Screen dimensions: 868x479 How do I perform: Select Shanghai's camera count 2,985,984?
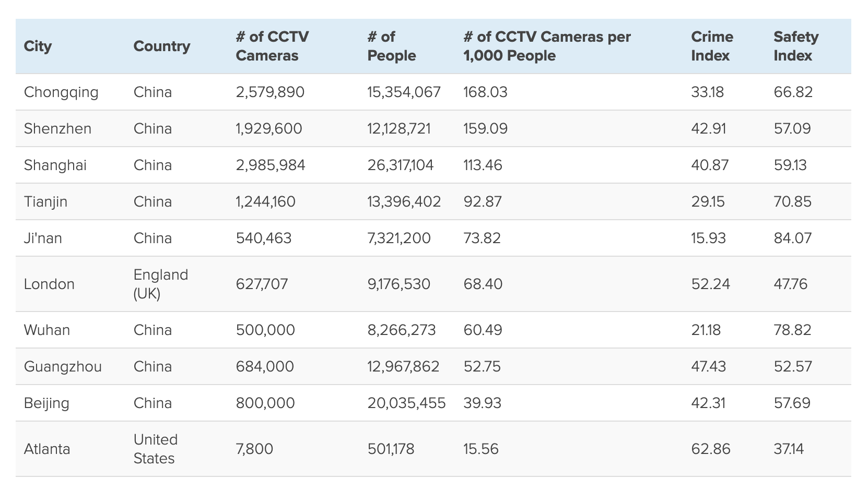(271, 165)
